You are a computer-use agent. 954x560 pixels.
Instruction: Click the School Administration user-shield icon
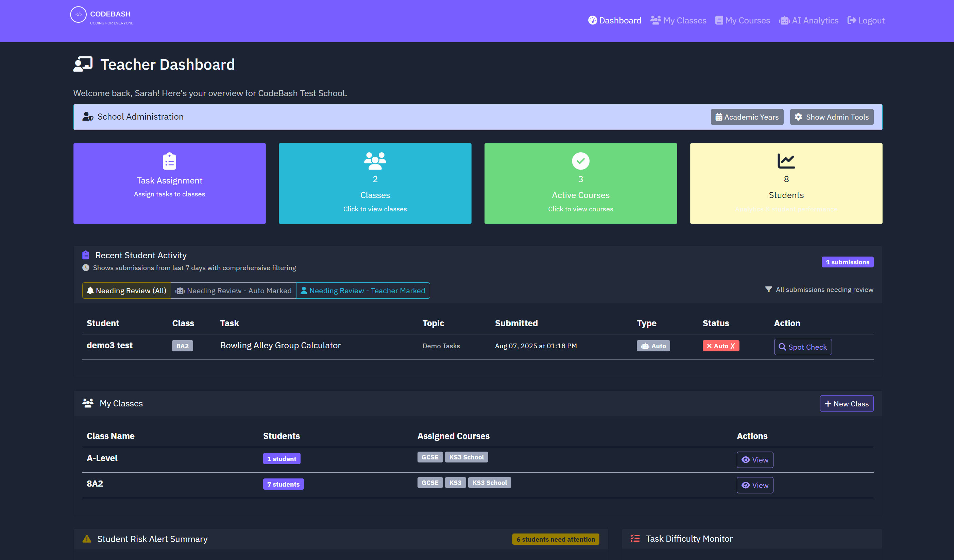point(88,117)
